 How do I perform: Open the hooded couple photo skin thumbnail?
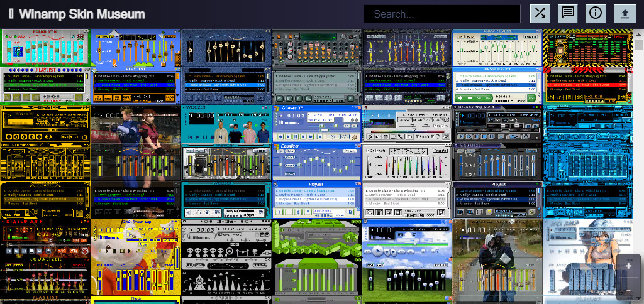497,261
